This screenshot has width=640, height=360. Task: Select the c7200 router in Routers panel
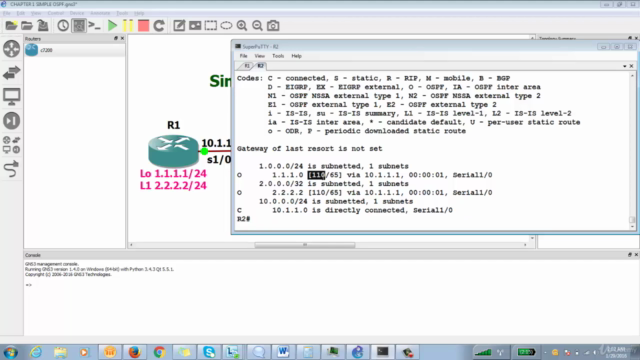pyautogui.click(x=74, y=50)
